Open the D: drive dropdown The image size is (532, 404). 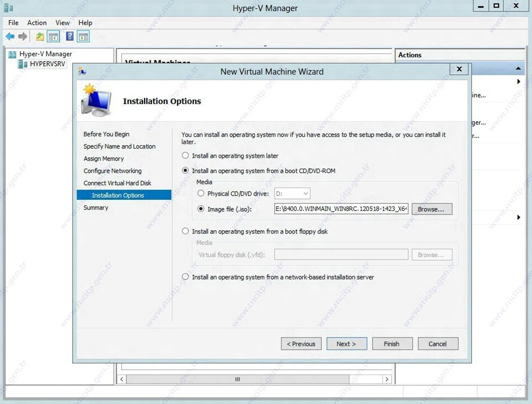tap(292, 193)
